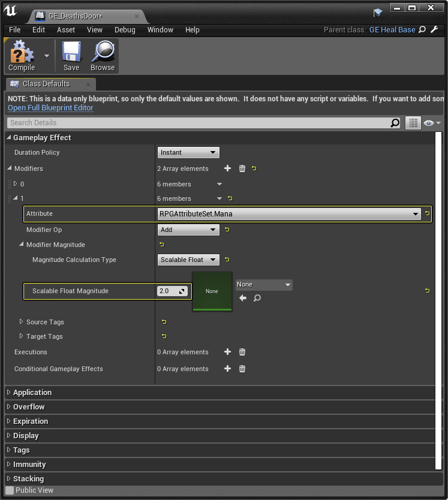Open the Asset menu
The height and width of the screenshot is (500, 448).
tap(66, 29)
